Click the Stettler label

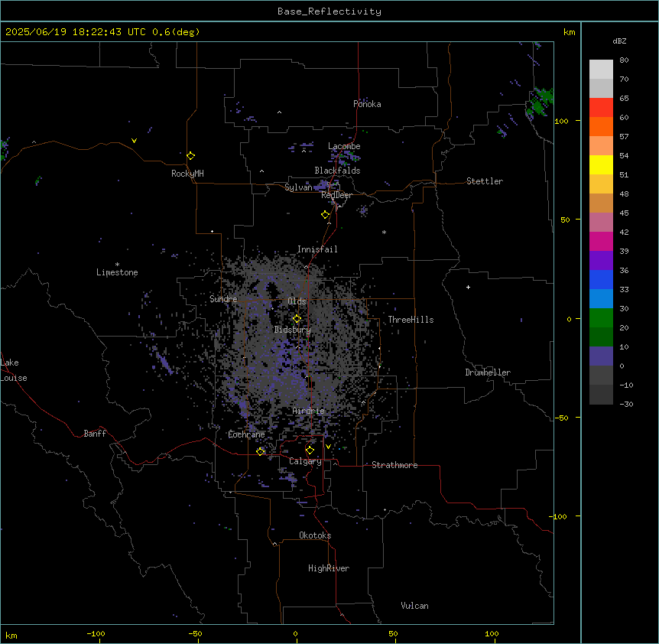click(x=485, y=181)
